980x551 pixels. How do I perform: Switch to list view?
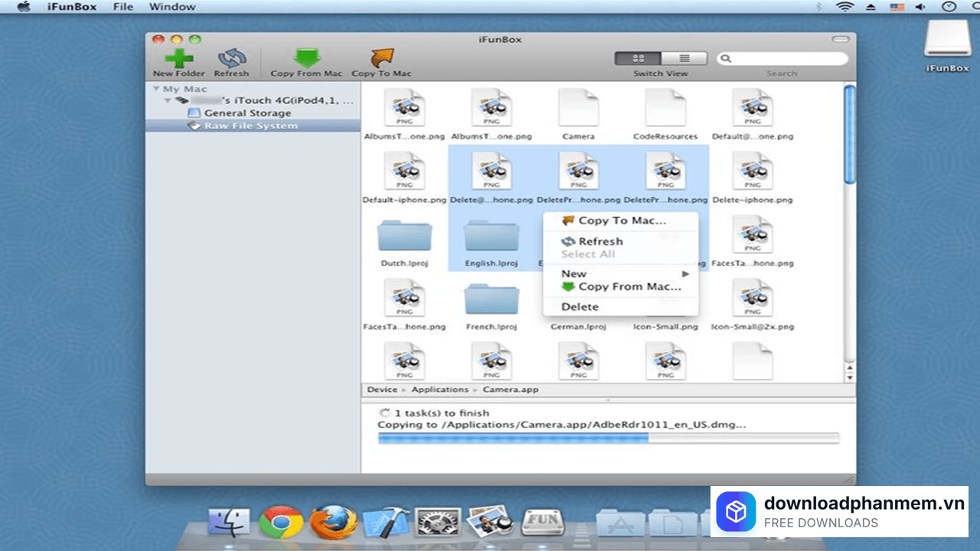click(684, 59)
